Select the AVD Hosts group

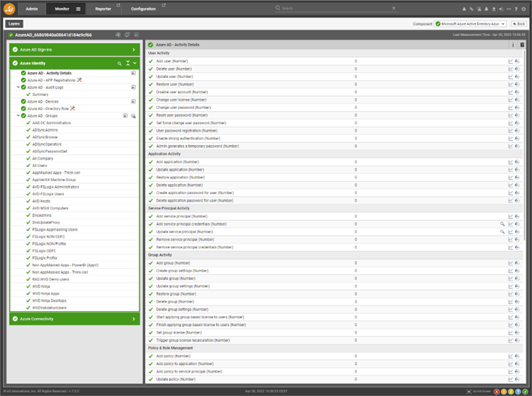(x=41, y=202)
